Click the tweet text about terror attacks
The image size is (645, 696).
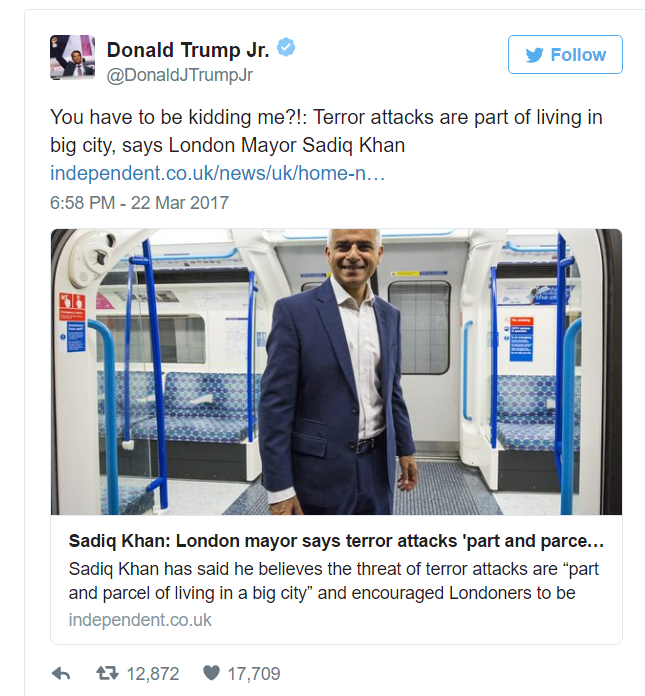pos(326,131)
